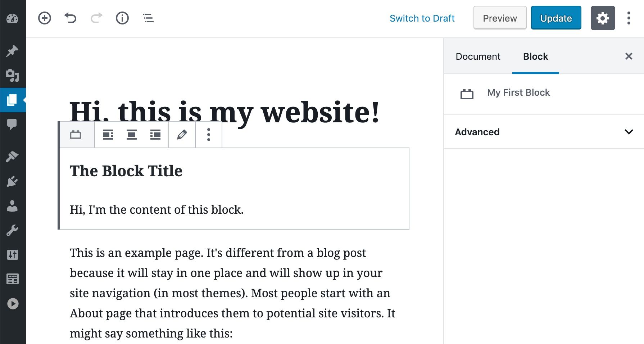Screen dimensions: 644x344
Task: Click the Preview button
Action: [x=500, y=18]
